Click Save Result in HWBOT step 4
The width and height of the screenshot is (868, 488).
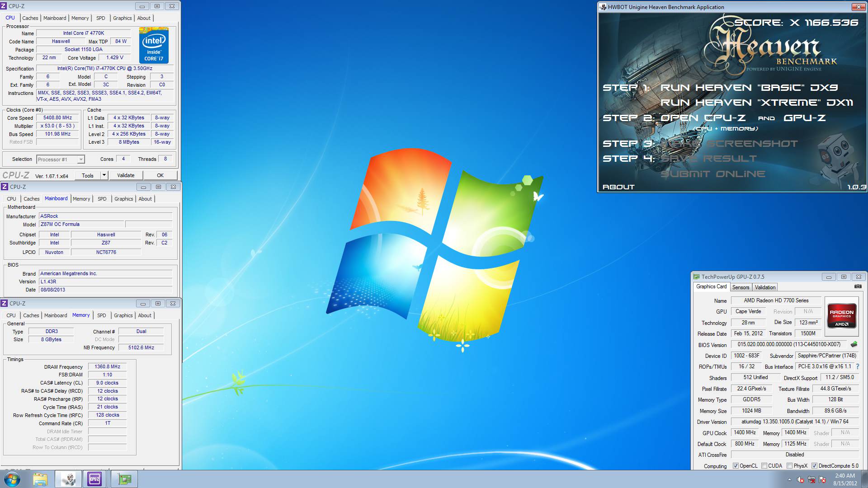[708, 159]
